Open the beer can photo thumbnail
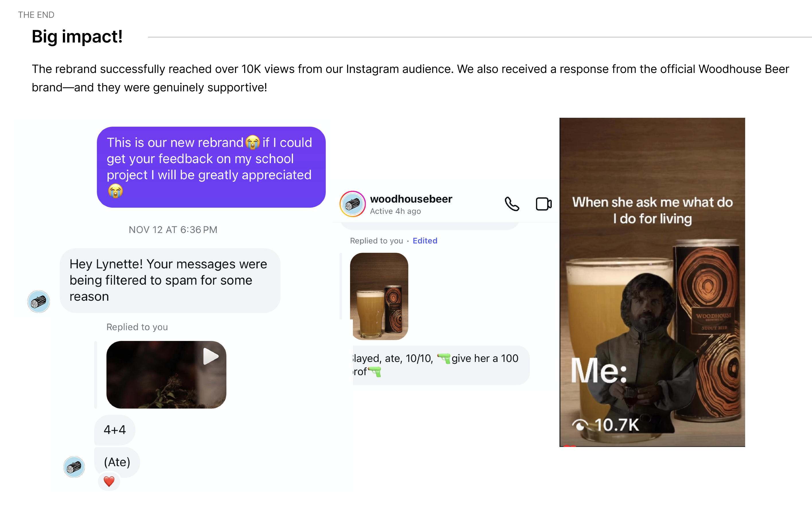 (x=379, y=296)
